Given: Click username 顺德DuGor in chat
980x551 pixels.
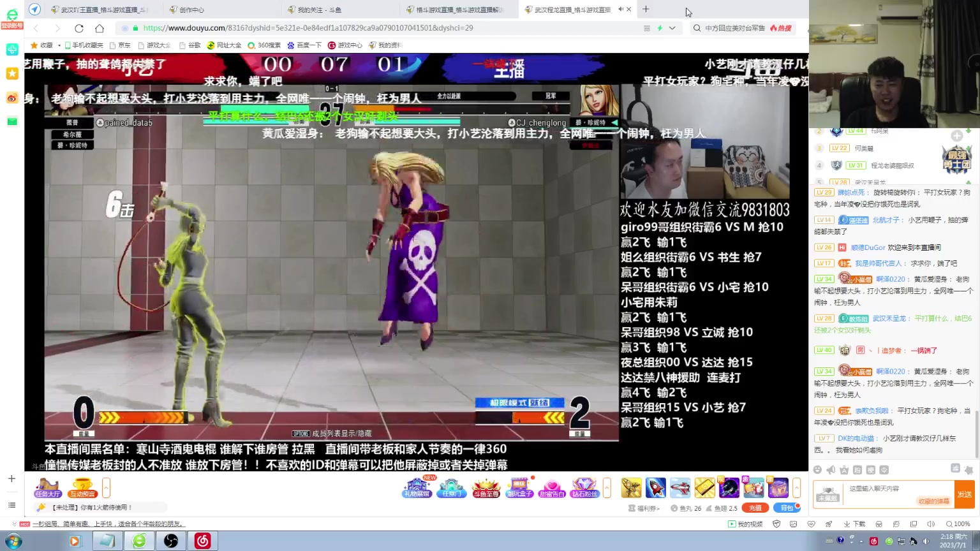Looking at the screenshot, I should click(868, 247).
